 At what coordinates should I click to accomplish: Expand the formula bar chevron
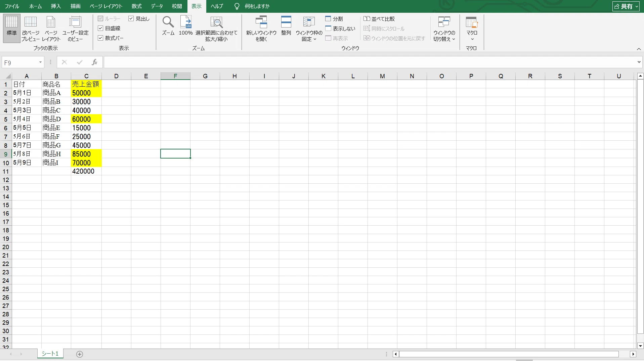[639, 62]
